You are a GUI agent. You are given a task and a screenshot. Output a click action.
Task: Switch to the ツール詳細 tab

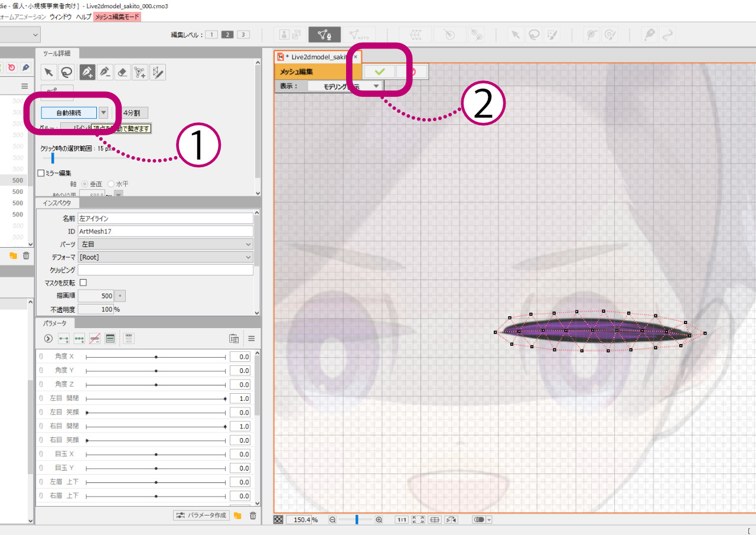[57, 53]
